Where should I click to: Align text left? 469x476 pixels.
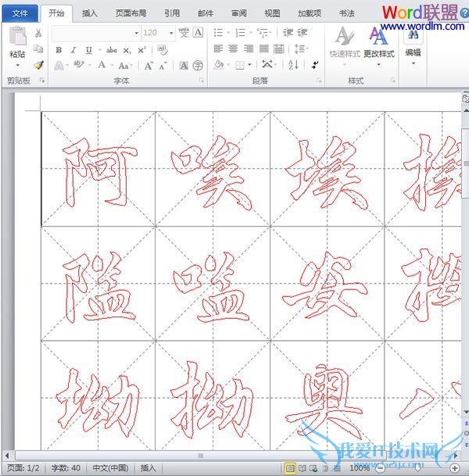[218, 48]
